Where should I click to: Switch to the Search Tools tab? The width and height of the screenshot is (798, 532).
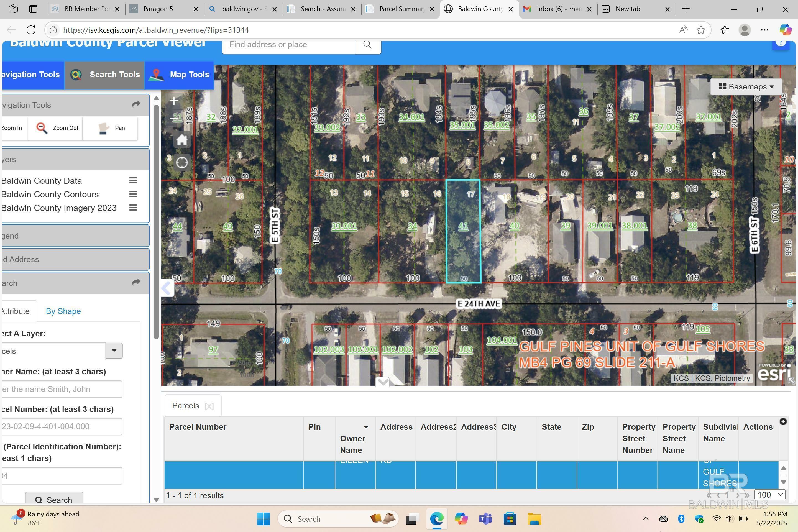coord(105,75)
